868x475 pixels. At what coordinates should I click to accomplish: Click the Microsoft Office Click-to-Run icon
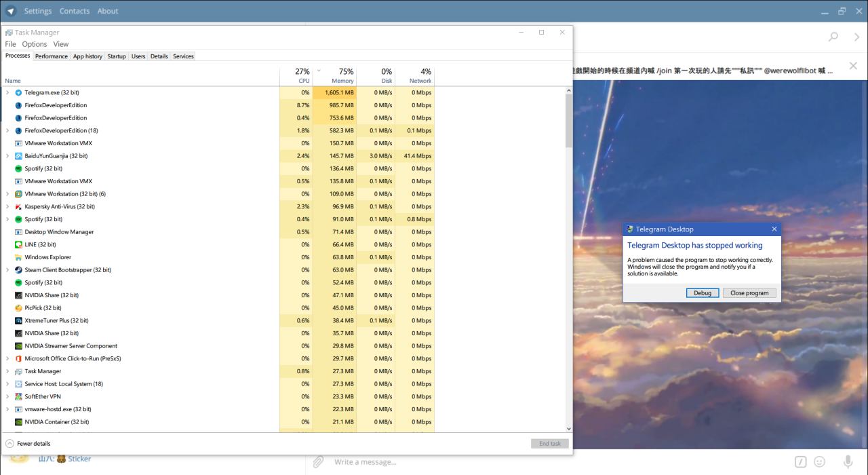coord(18,358)
